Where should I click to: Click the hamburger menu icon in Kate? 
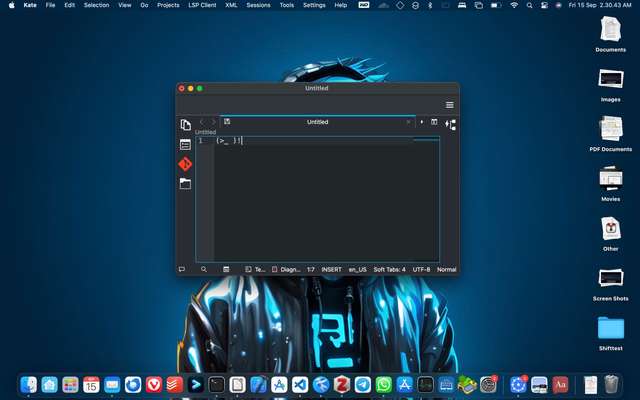449,105
